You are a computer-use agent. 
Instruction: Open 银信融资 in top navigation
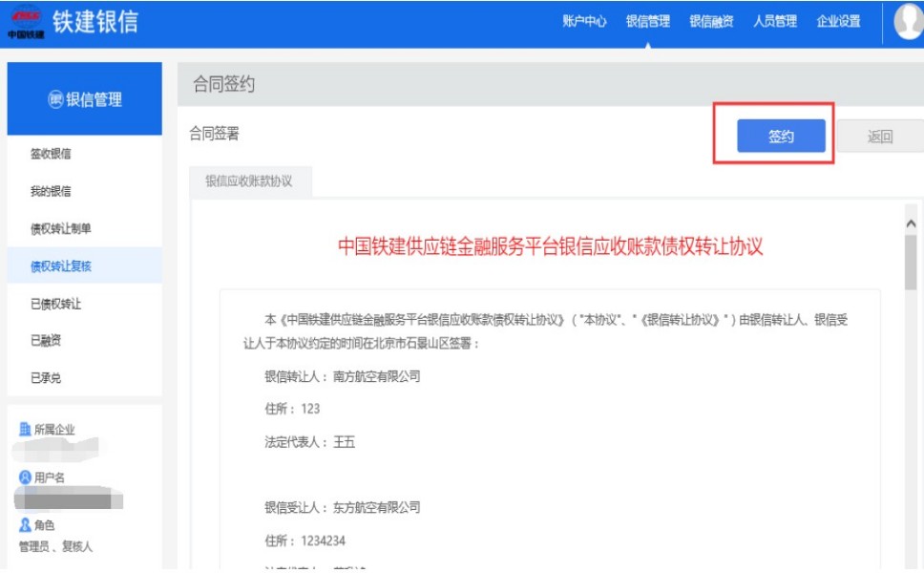[711, 22]
